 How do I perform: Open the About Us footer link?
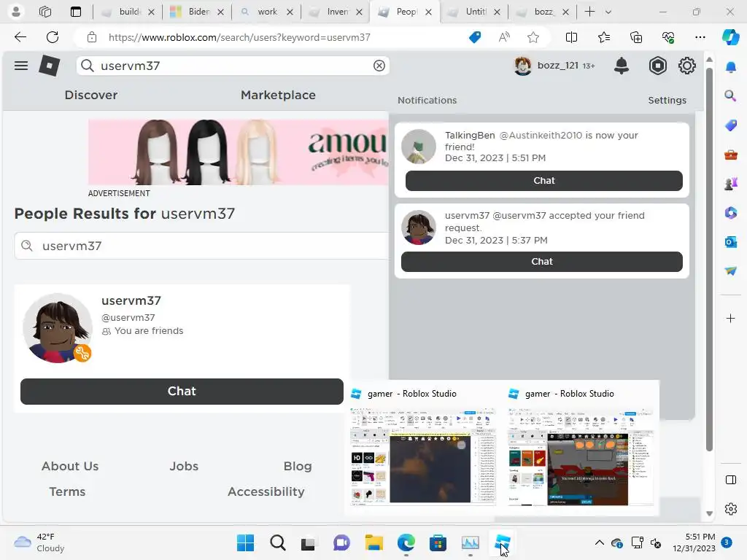(x=70, y=466)
